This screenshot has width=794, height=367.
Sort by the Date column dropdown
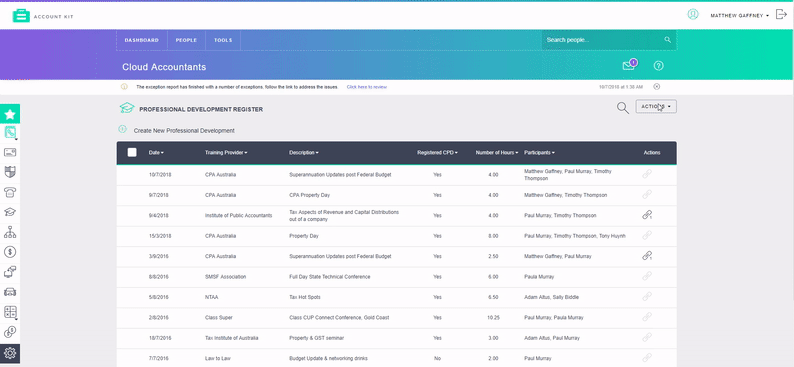pyautogui.click(x=156, y=152)
